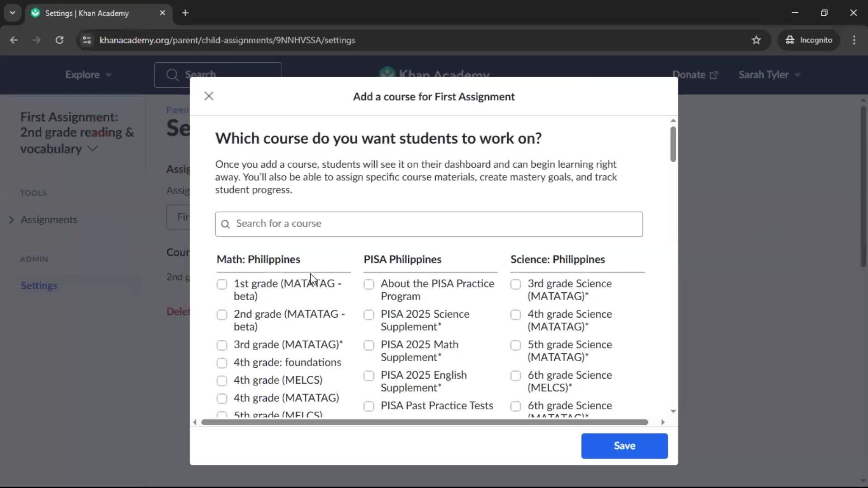Check PISA 2025 English Supplement
868x488 pixels.
(369, 375)
